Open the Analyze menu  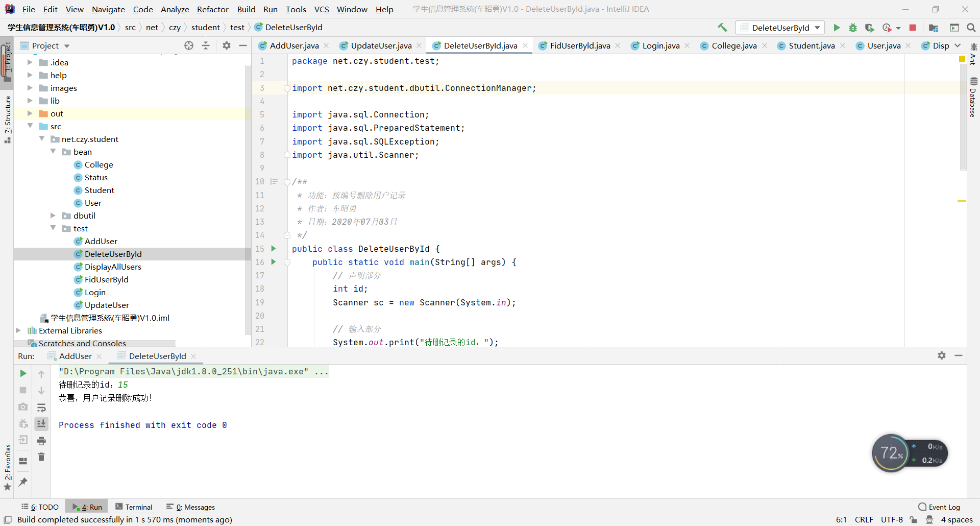175,9
